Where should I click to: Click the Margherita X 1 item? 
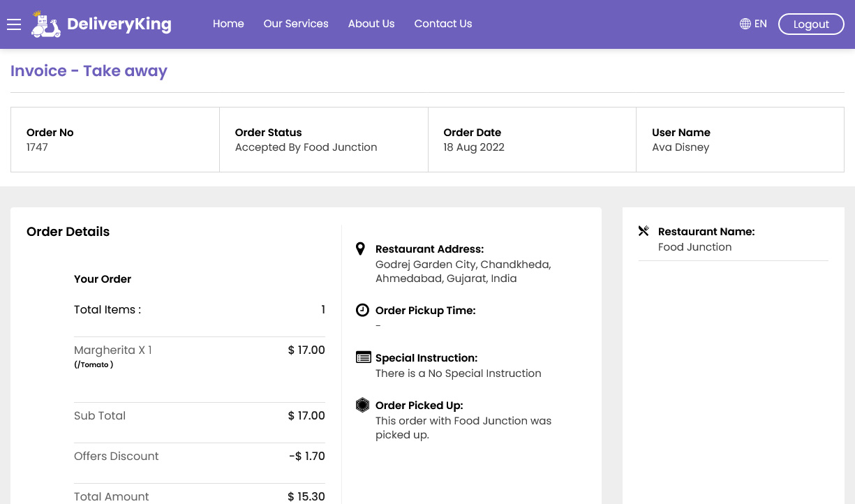113,350
